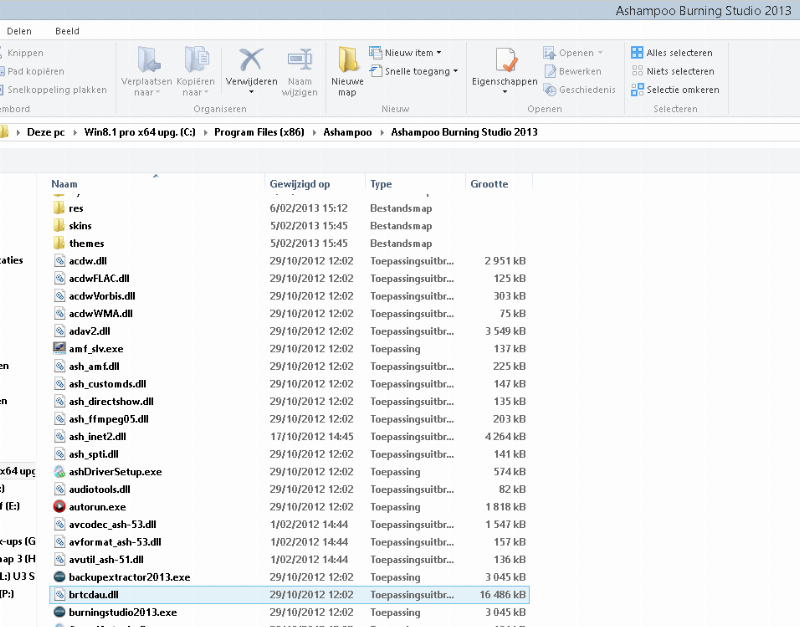Image resolution: width=800 pixels, height=627 pixels.
Task: Open the Delen ribbon tab
Action: click(x=19, y=31)
